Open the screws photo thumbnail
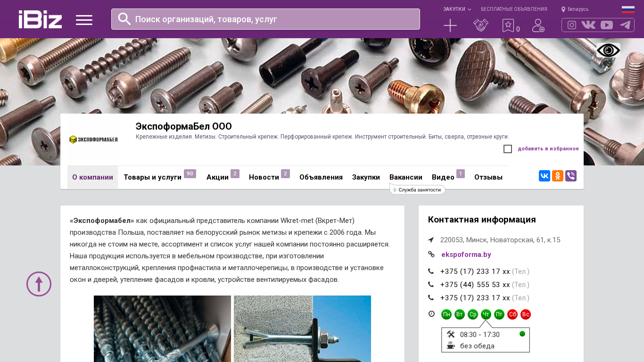 [x=162, y=329]
